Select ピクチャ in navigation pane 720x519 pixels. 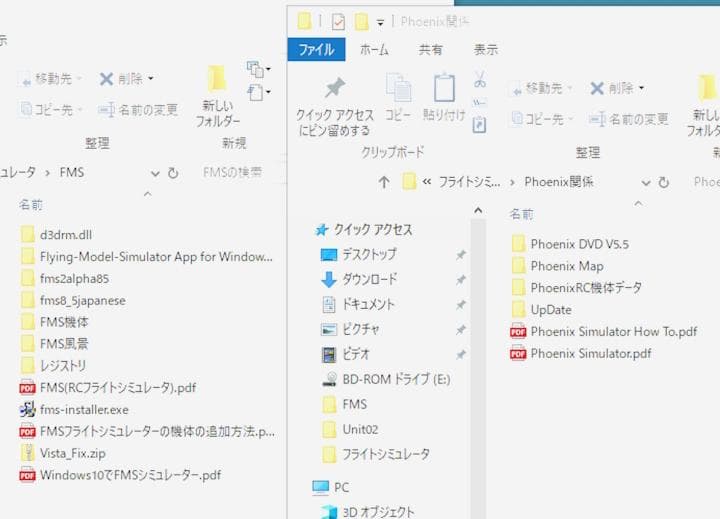coord(350,329)
